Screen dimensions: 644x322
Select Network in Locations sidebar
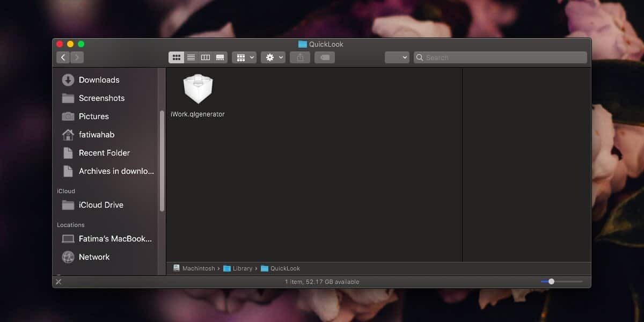pyautogui.click(x=94, y=257)
